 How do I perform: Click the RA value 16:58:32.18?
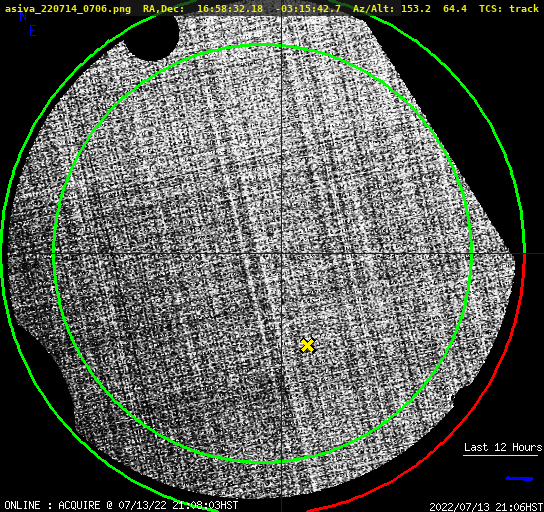tap(230, 8)
